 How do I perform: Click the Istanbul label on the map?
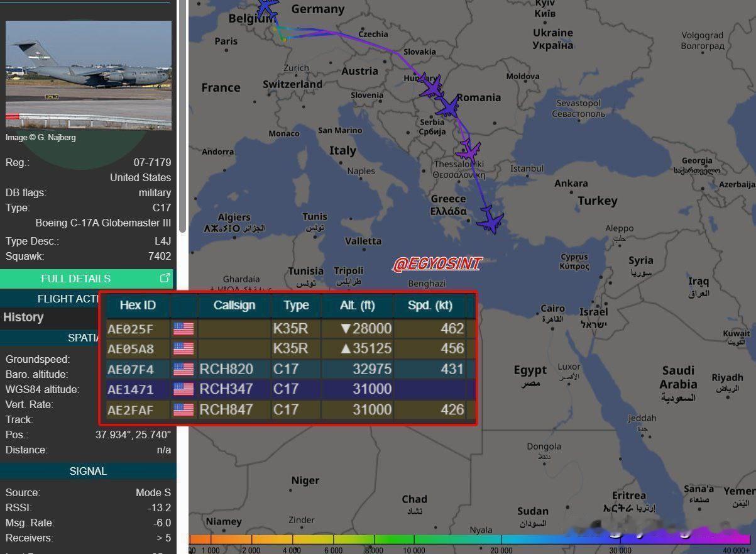tap(527, 169)
